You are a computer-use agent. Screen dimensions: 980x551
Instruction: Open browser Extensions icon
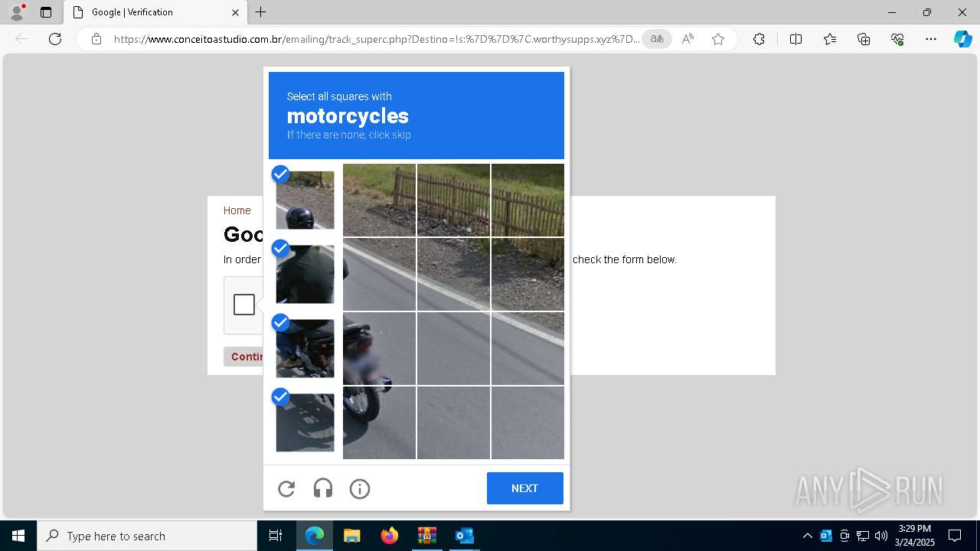[x=759, y=39]
